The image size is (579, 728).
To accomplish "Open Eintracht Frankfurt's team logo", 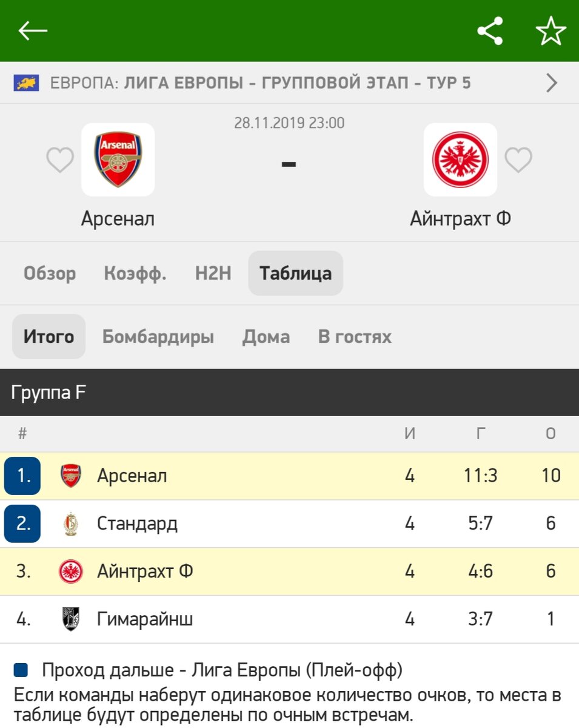I will 460,160.
